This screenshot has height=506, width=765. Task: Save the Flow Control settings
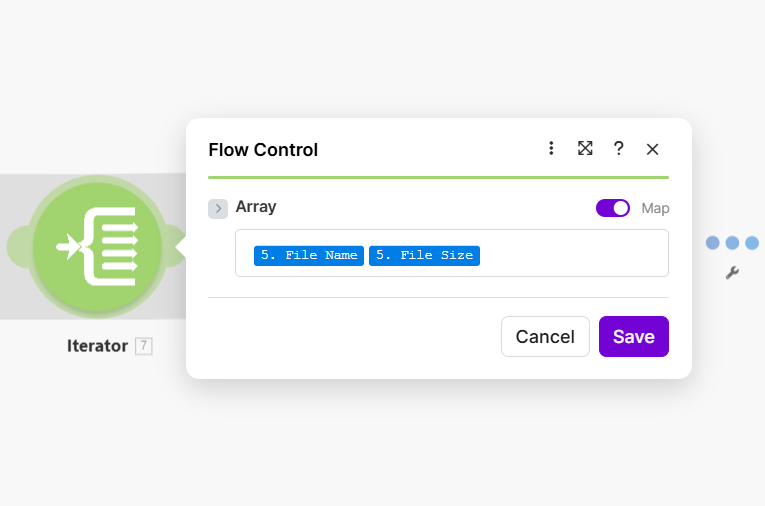[x=633, y=337]
